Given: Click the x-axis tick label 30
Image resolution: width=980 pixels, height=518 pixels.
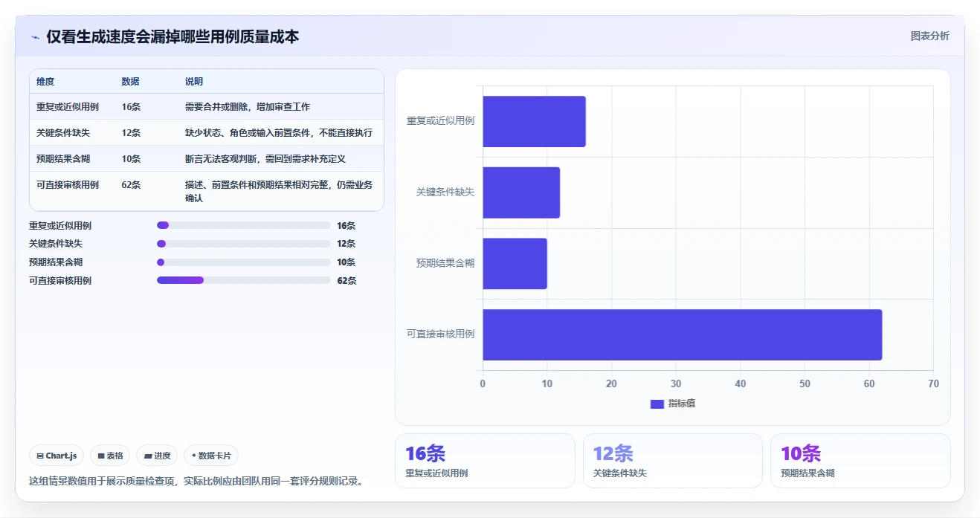Looking at the screenshot, I should (676, 383).
